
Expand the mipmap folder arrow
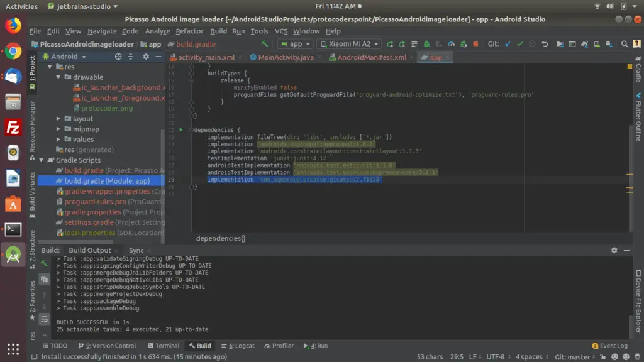(58, 129)
